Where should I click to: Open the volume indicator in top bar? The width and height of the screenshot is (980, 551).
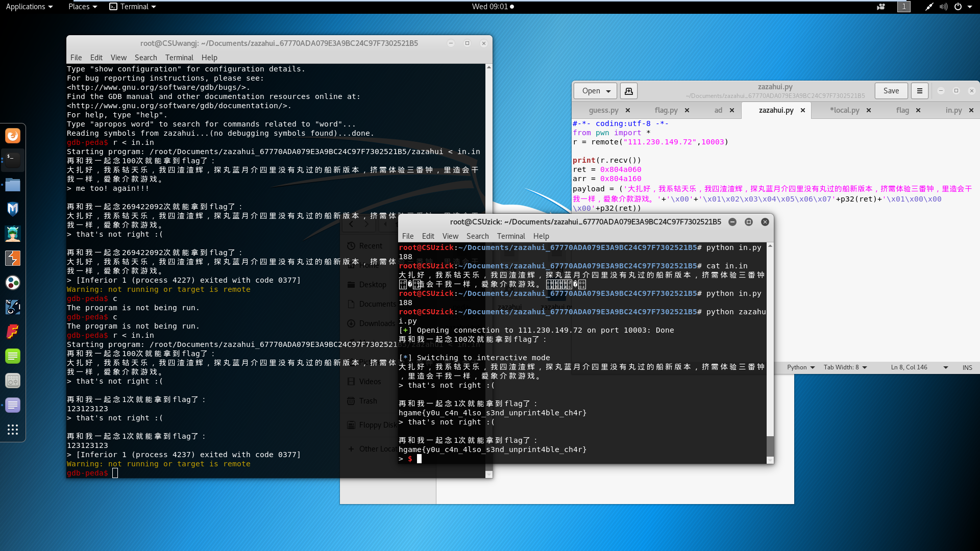click(943, 7)
